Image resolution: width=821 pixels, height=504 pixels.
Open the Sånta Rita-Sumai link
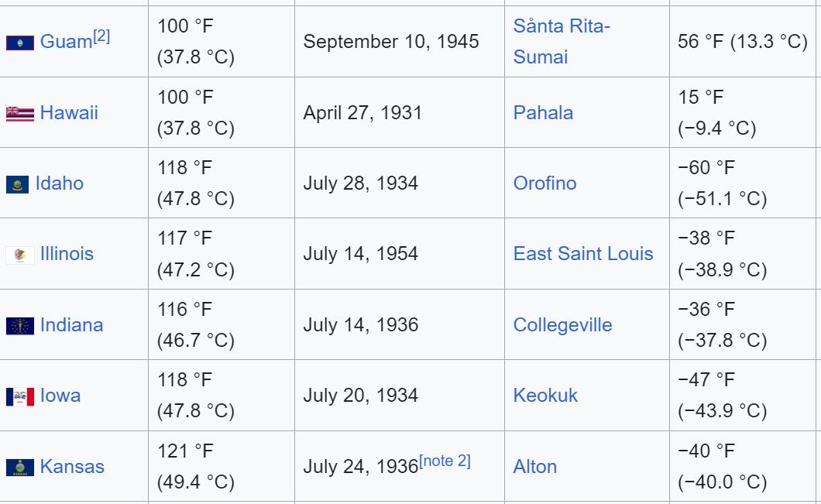pos(562,41)
